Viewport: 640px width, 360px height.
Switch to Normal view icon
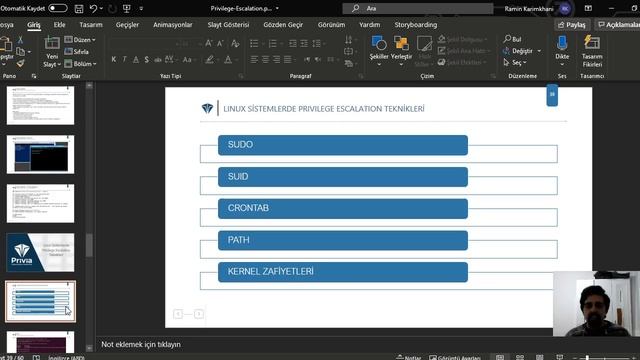(x=500, y=358)
